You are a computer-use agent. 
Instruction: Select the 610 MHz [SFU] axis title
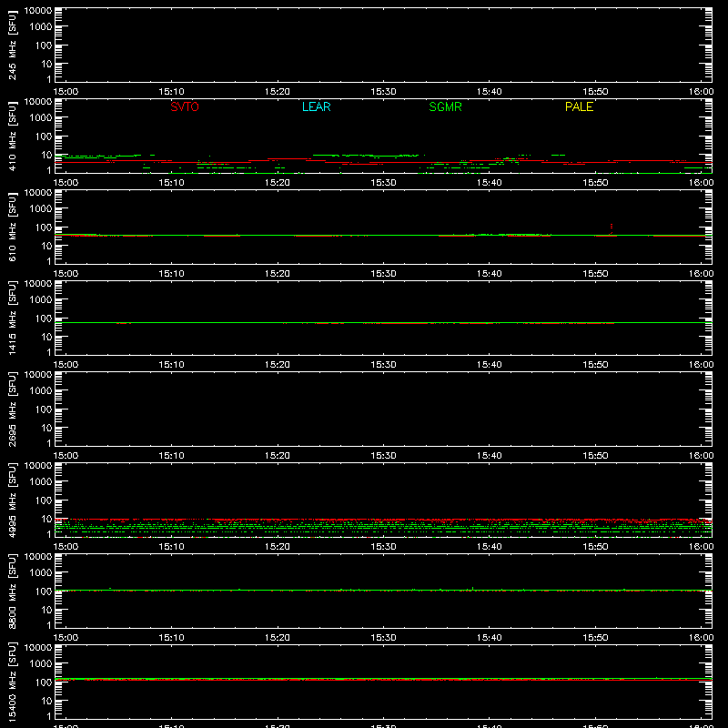12,227
